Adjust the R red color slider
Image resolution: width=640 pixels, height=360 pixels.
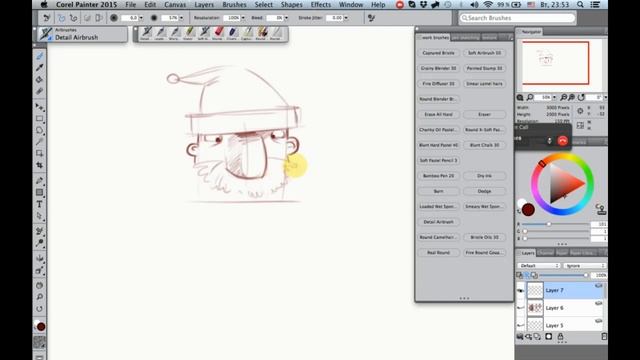pos(556,224)
